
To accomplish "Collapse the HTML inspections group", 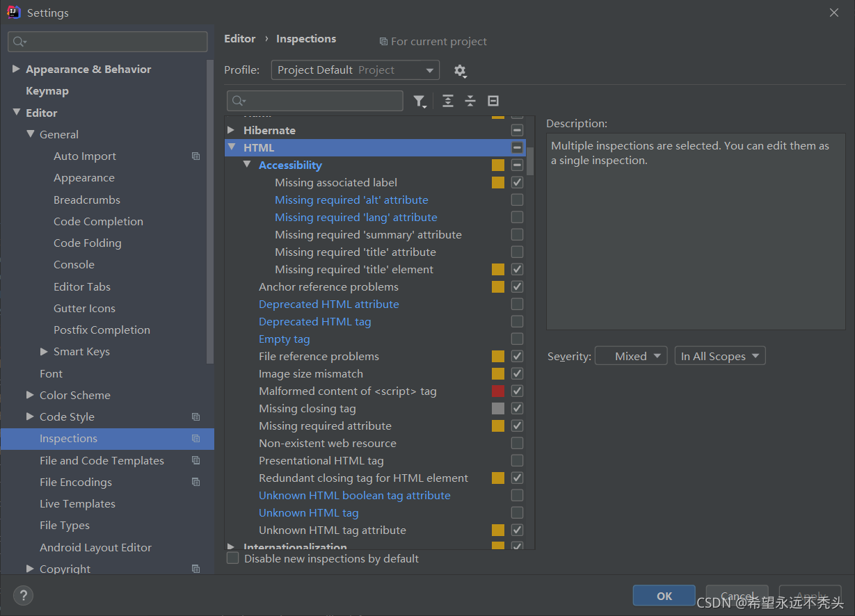I will [231, 147].
